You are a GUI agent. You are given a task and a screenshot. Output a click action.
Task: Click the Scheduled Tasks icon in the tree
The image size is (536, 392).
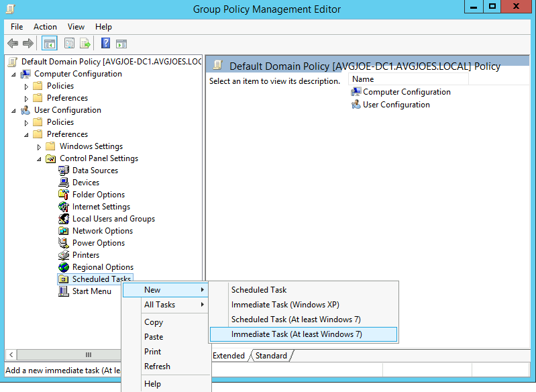click(64, 279)
